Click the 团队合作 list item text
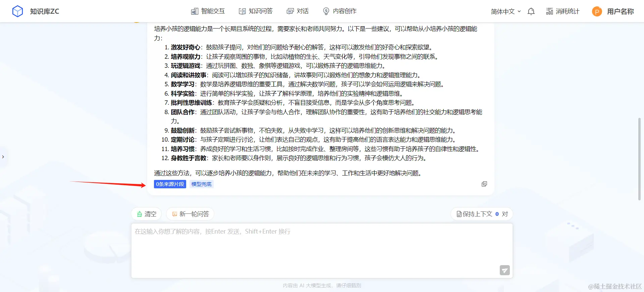644x292 pixels. (x=182, y=112)
